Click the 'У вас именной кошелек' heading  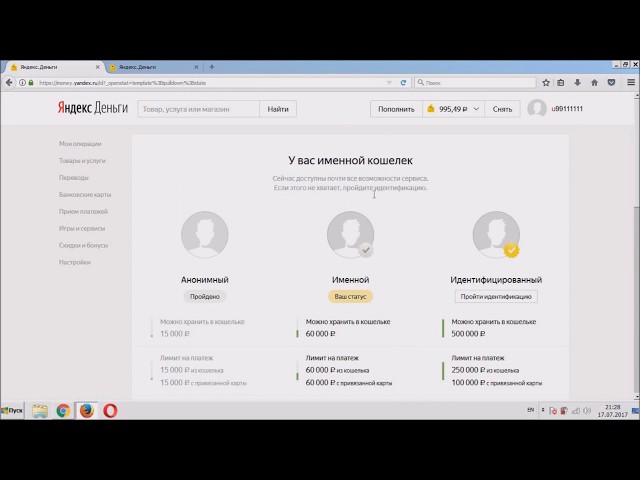pyautogui.click(x=350, y=160)
